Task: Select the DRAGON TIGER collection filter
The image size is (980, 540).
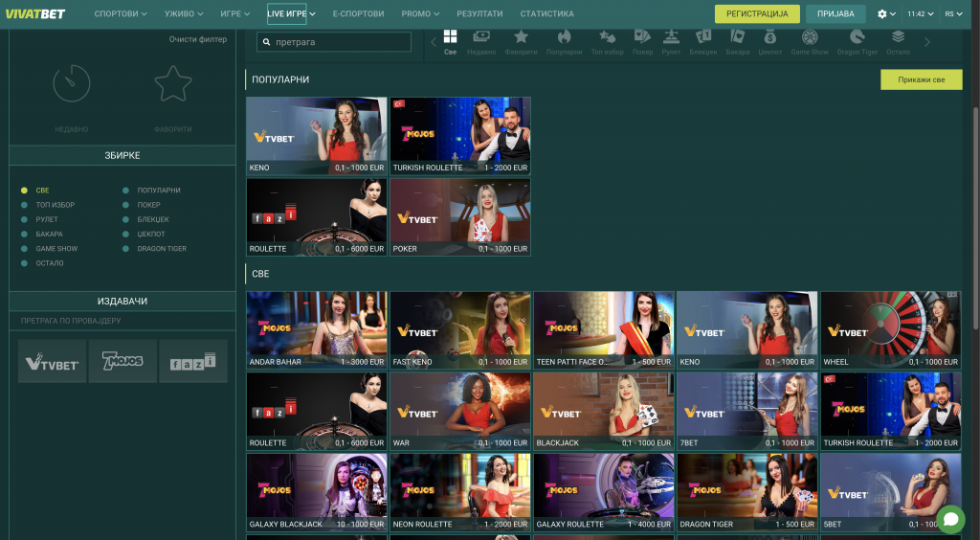Action: (155, 249)
